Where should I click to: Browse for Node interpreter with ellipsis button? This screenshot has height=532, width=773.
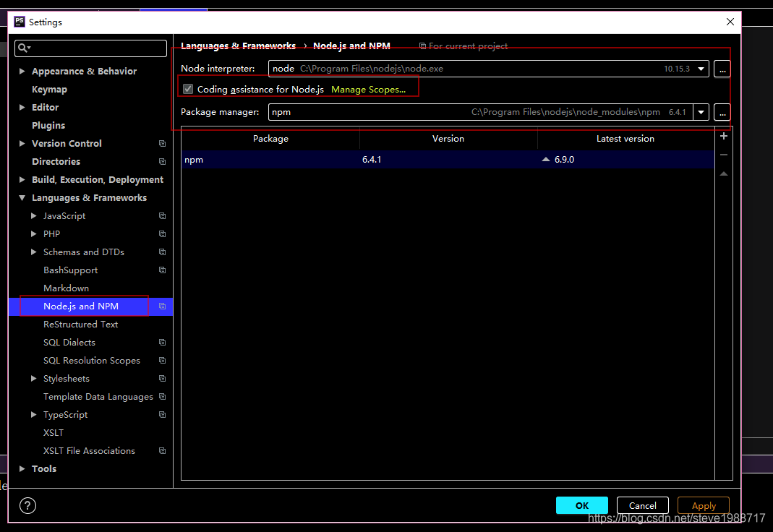click(x=722, y=69)
